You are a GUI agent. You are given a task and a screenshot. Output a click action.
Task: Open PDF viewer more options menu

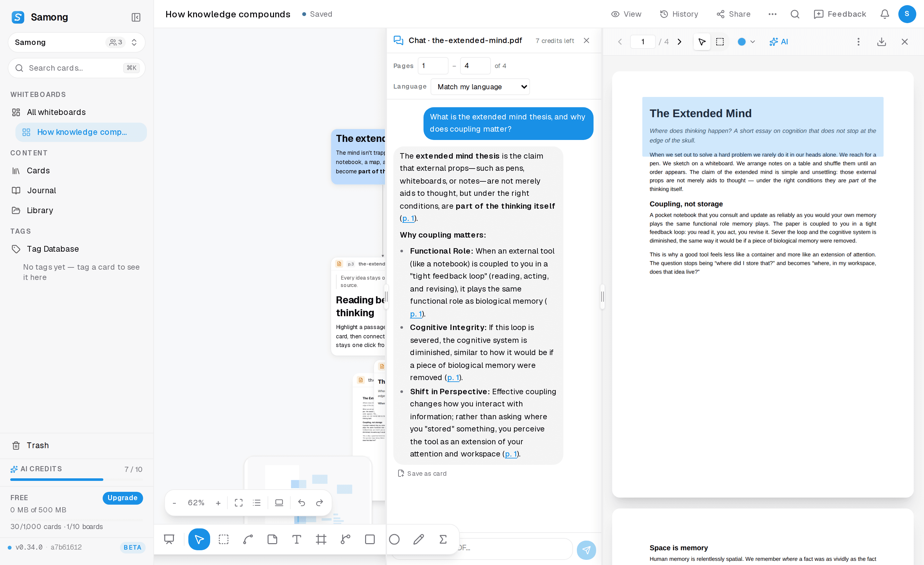858,42
